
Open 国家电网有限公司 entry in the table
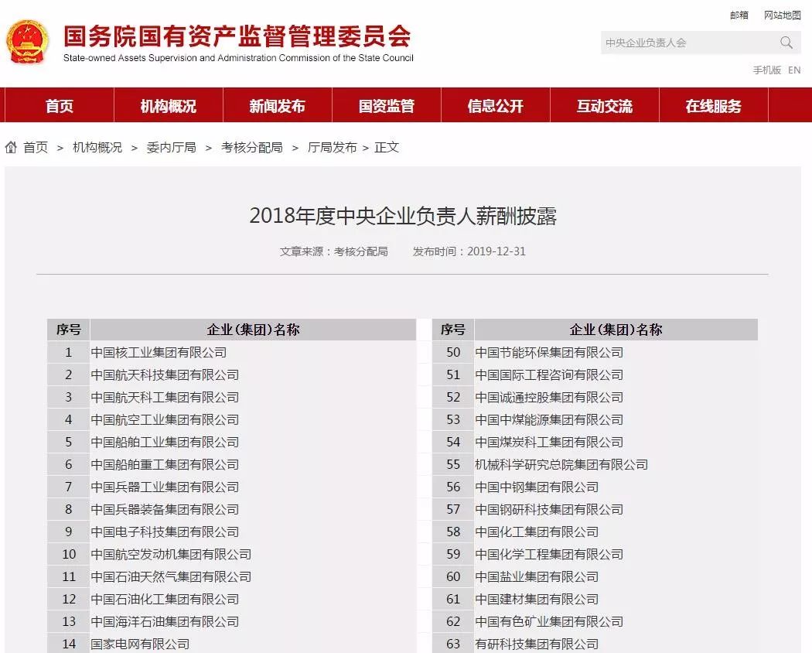click(142, 644)
